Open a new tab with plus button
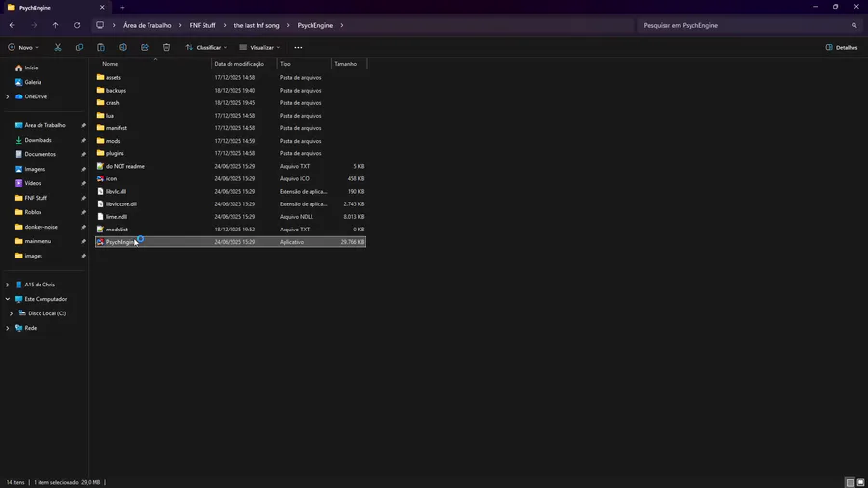The image size is (868, 488). (122, 8)
